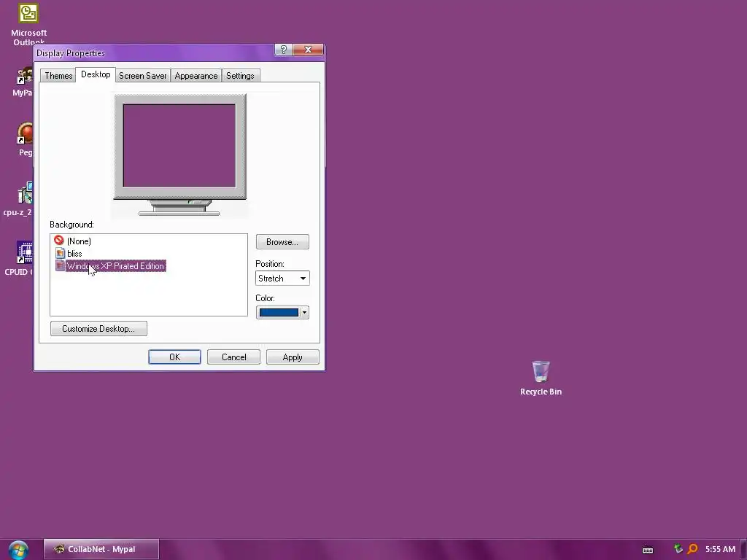This screenshot has height=560, width=747.
Task: Select bliss in the Background list
Action: click(x=74, y=253)
